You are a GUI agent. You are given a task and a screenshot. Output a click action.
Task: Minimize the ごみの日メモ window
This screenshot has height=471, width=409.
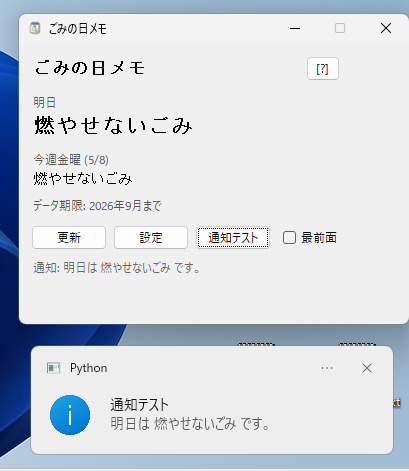click(295, 28)
